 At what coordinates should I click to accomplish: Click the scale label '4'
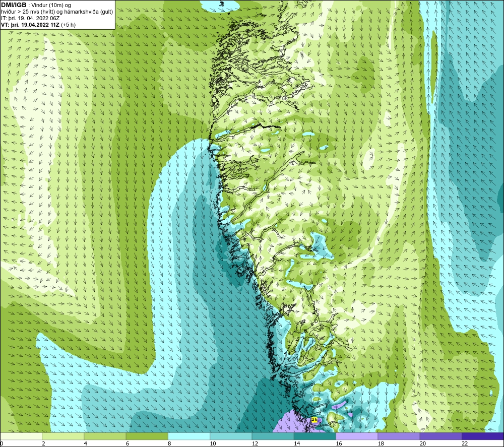(x=86, y=443)
